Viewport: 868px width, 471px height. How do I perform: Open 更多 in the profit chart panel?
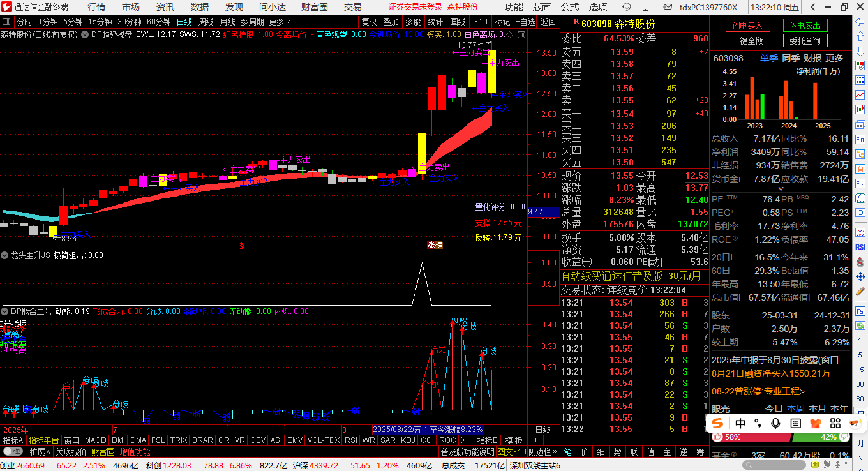pyautogui.click(x=837, y=57)
